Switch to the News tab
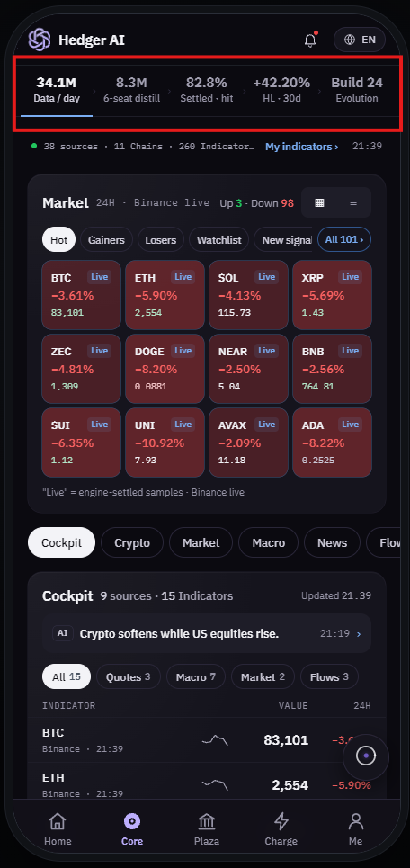 (x=332, y=542)
